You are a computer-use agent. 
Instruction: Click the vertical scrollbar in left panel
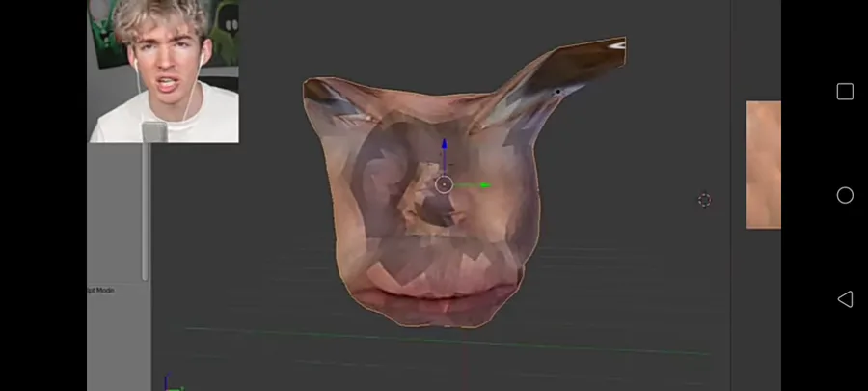pos(146,210)
